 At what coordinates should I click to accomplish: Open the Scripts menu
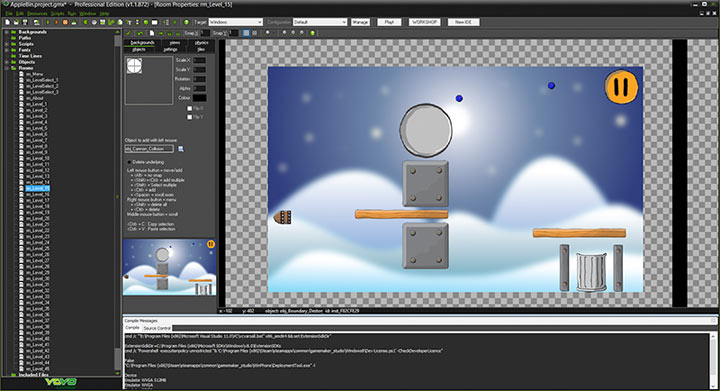(57, 14)
